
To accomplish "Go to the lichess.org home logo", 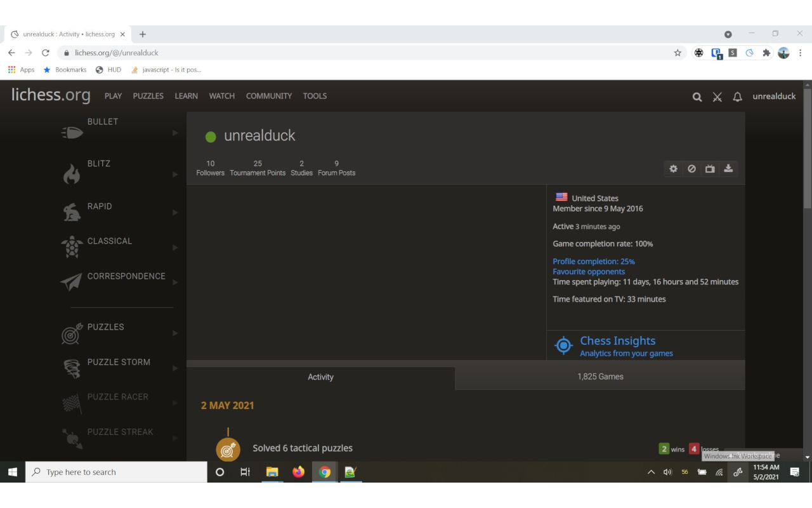I will (51, 95).
